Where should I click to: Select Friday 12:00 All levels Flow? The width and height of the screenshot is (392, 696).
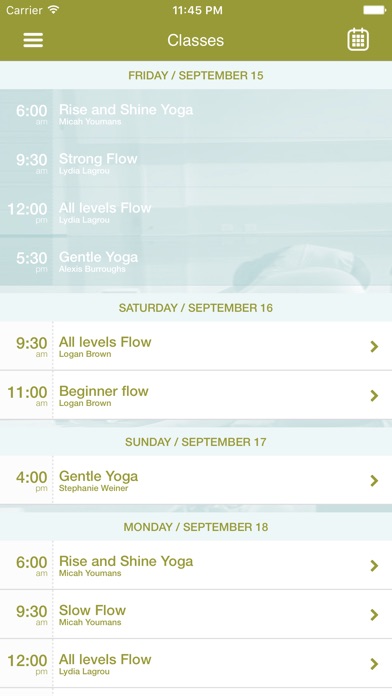click(x=196, y=213)
